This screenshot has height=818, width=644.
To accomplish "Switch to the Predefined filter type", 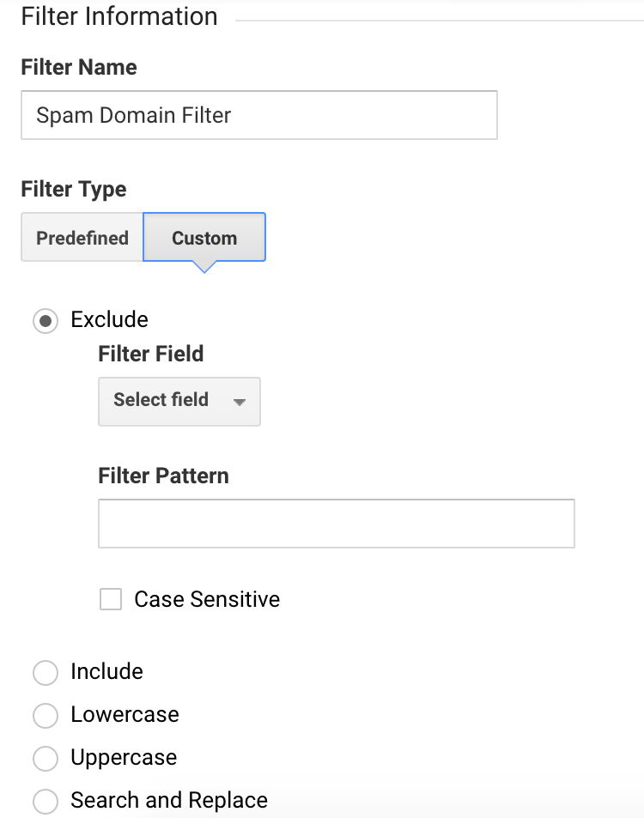I will (82, 238).
